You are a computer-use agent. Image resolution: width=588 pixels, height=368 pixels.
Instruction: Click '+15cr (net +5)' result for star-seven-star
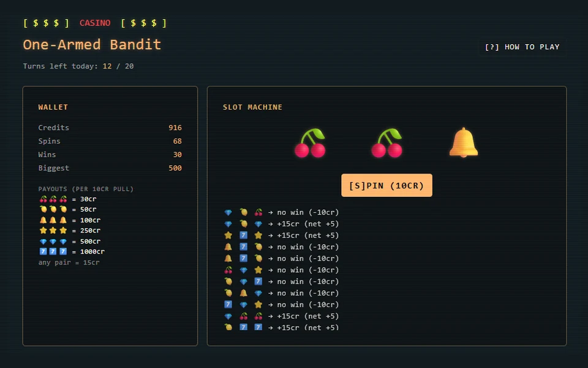coord(308,235)
